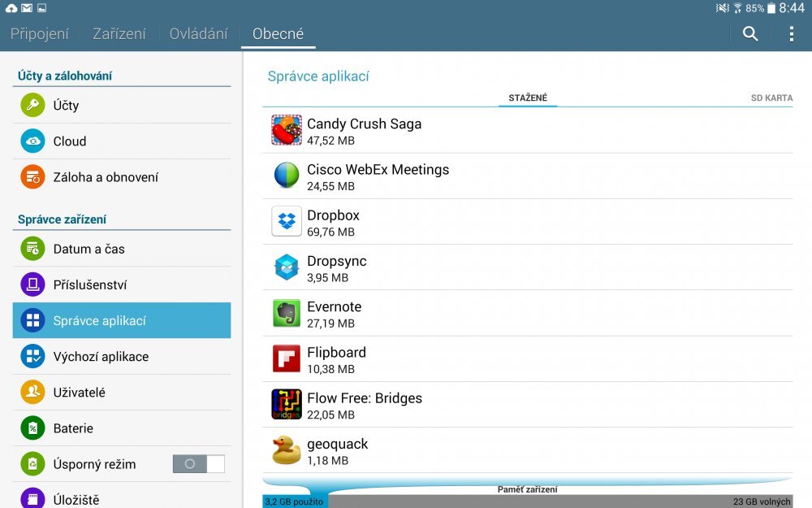Image resolution: width=812 pixels, height=508 pixels.
Task: Select the Dropbox app icon
Action: (286, 221)
